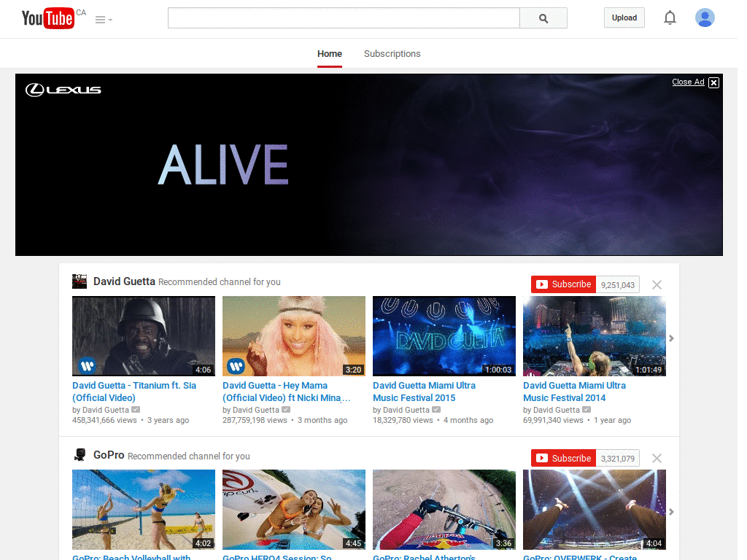Click Hey Mama ft Nicki Minaj title

[286, 392]
